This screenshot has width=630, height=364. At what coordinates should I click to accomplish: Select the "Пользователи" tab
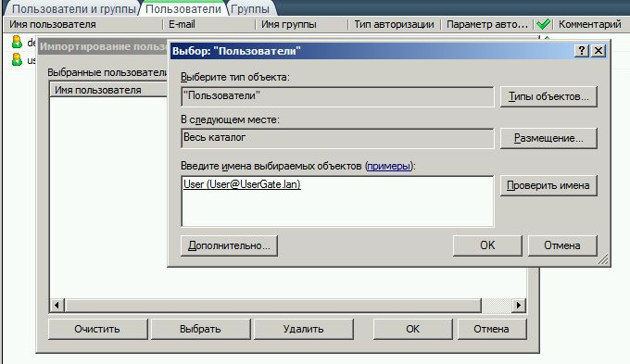click(x=183, y=9)
